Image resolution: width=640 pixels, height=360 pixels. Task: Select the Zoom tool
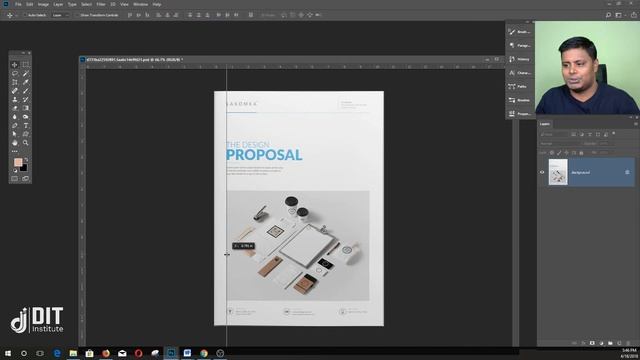coord(26,143)
